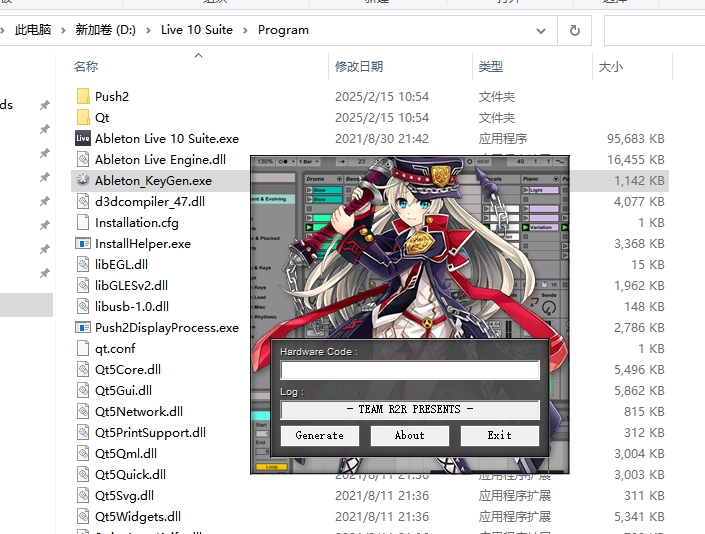Click the Qt5PrintSupport.dll file icon
Image resolution: width=705 pixels, height=534 pixels.
pyautogui.click(x=83, y=432)
